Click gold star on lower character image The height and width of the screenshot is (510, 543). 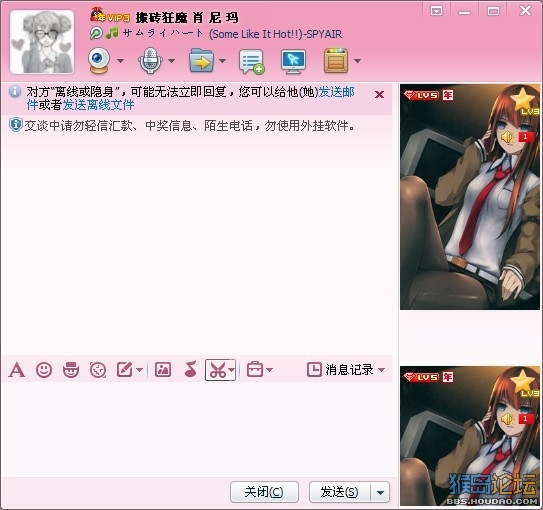523,381
